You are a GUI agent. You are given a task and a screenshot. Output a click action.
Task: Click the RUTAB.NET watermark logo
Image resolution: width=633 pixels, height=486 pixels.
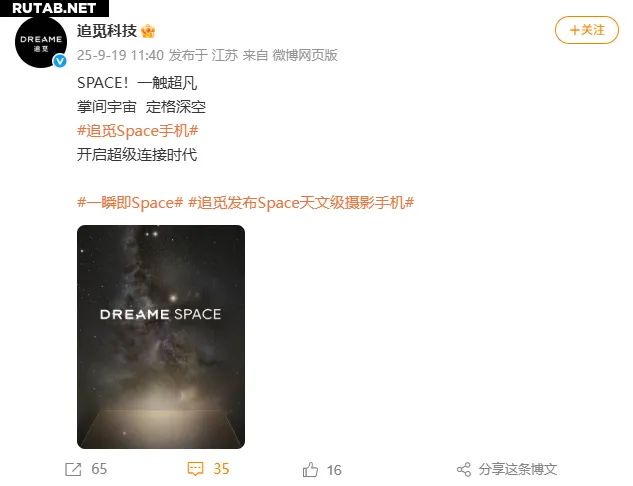point(54,8)
